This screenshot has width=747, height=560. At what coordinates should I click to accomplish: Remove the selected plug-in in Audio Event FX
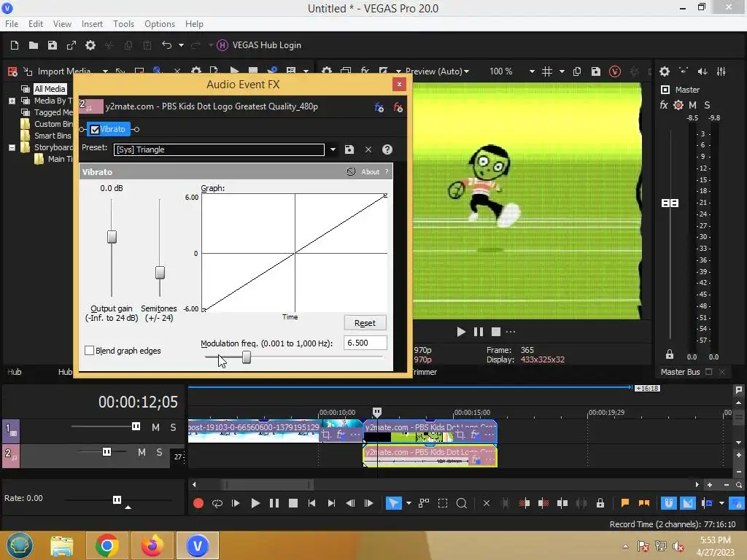(x=398, y=107)
